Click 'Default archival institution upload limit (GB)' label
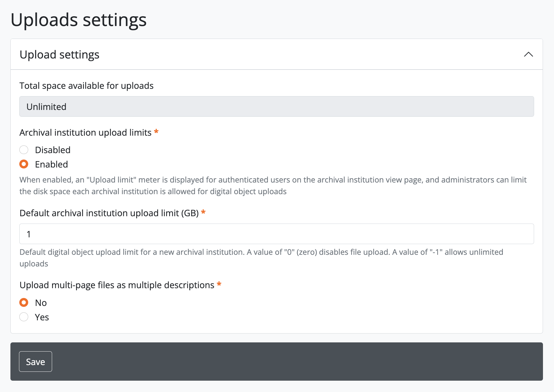 [x=109, y=213]
